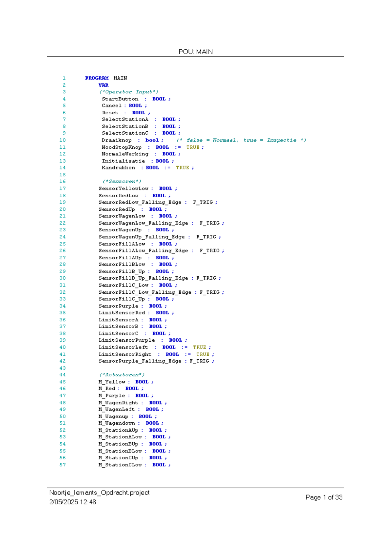Click the SensorFillC_Low_Falling_Edge variable
This screenshot has height=554, width=392.
[x=145, y=292]
